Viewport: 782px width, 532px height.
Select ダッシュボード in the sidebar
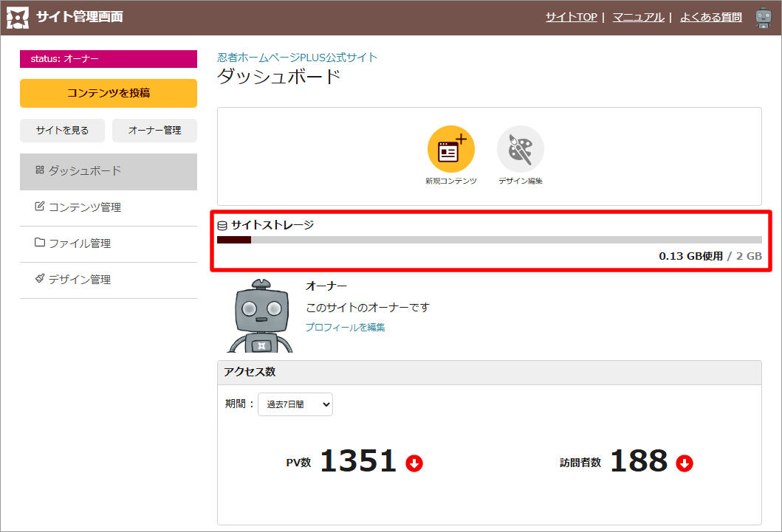tap(109, 171)
